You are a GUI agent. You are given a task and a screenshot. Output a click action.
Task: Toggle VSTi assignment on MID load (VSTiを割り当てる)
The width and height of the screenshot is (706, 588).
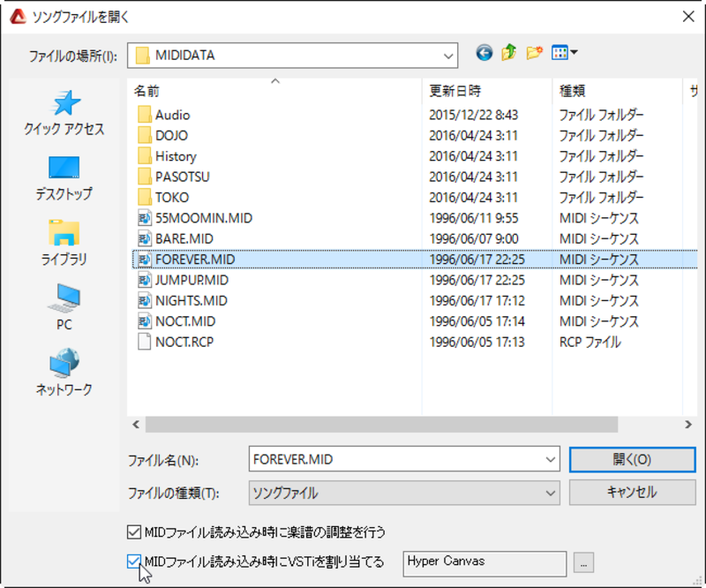click(134, 562)
